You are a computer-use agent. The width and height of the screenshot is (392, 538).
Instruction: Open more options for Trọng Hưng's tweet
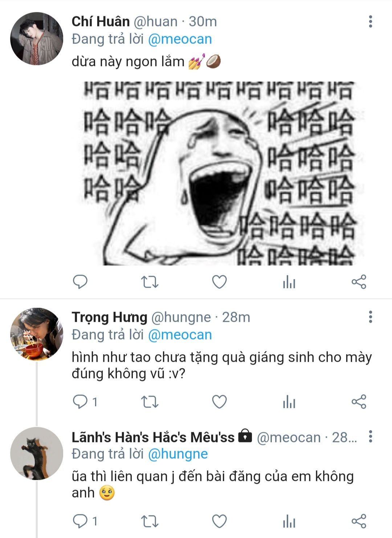370,317
